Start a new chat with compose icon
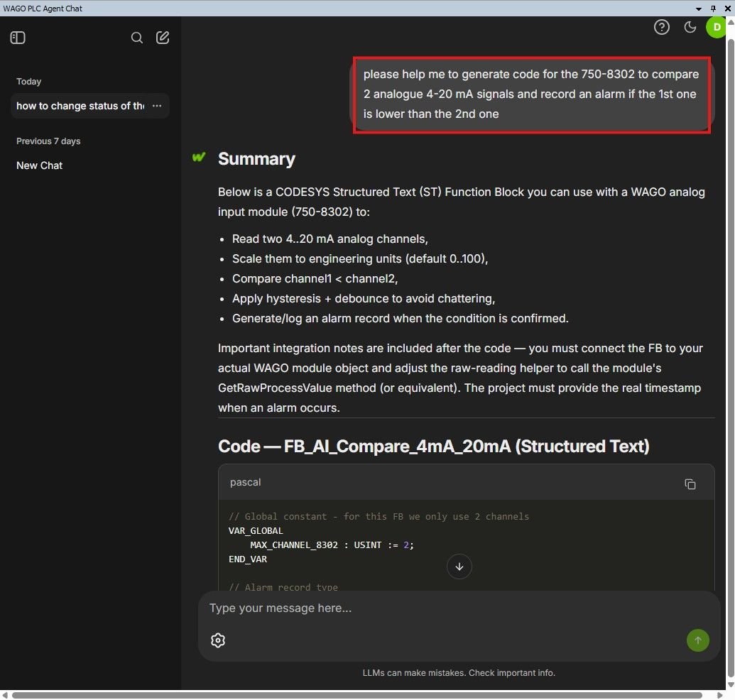 pos(163,38)
